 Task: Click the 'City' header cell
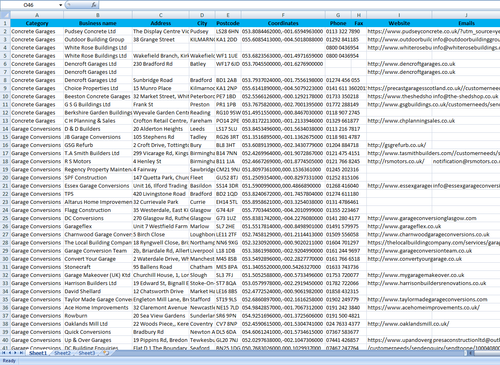[202, 23]
